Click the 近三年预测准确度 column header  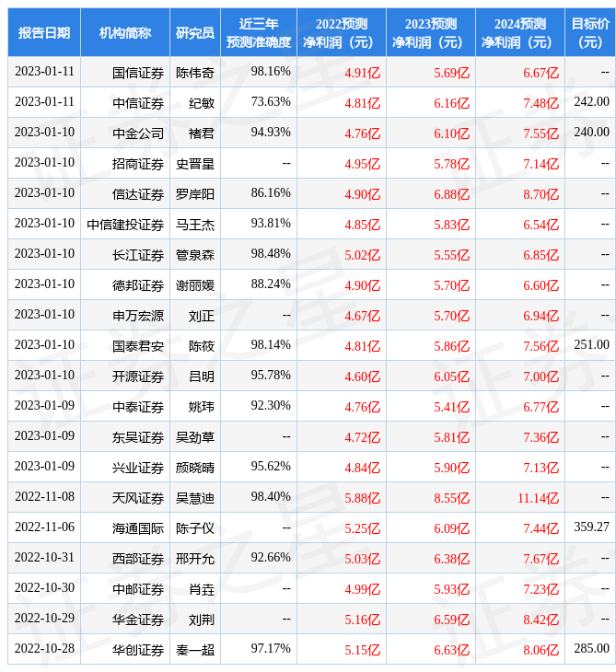258,32
